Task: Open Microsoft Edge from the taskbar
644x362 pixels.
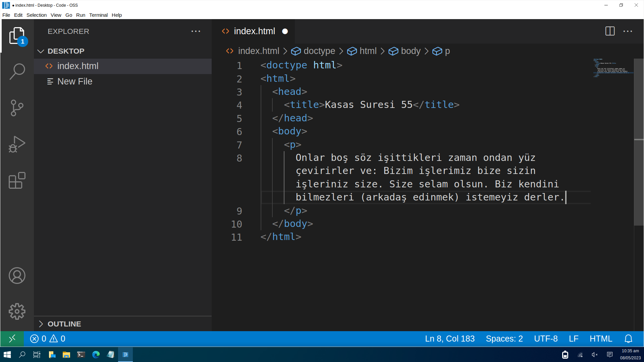Action: click(x=96, y=355)
